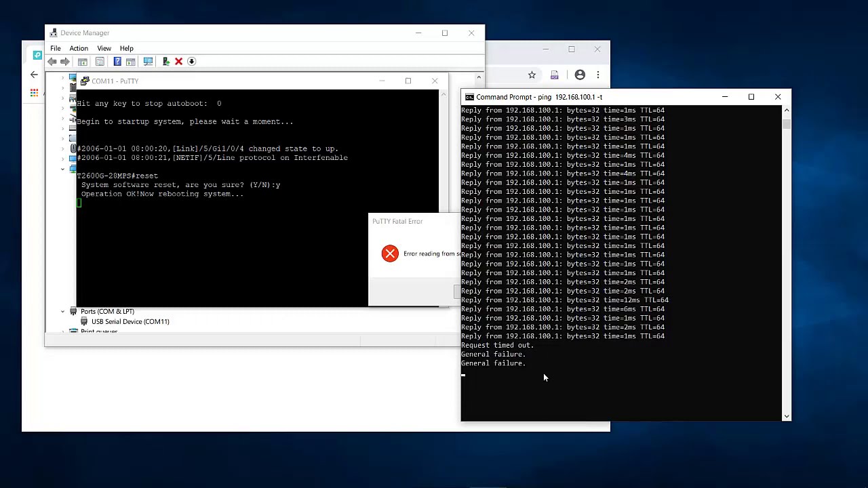Click 'Hit any key to stop autoboot' line
Screen dimensions: 868x488
click(149, 104)
